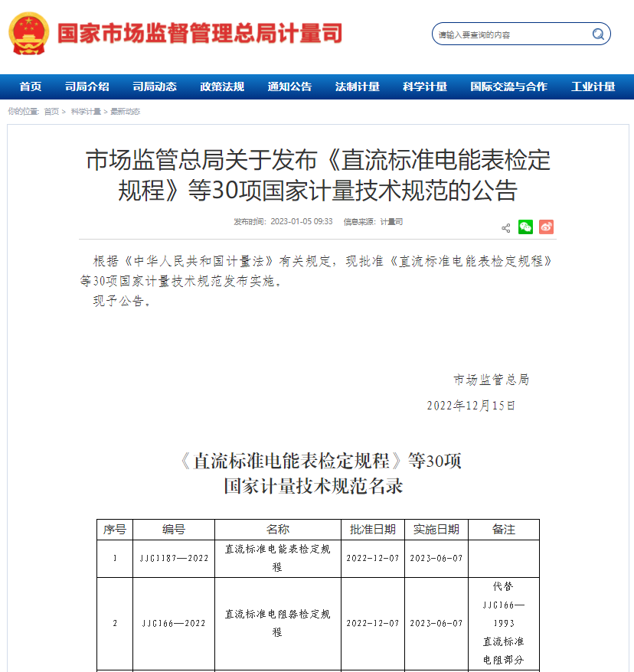Open the 首页 navigation menu item
The image size is (634, 672).
[31, 86]
